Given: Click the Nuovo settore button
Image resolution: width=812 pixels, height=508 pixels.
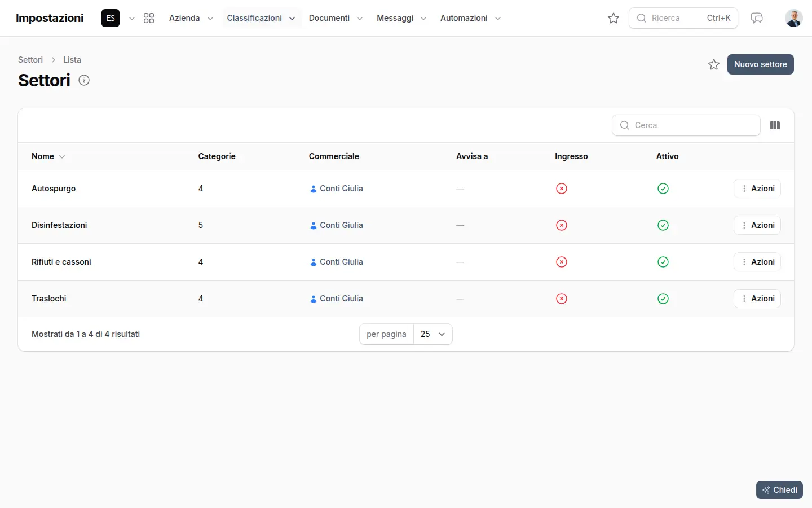Looking at the screenshot, I should 761,64.
